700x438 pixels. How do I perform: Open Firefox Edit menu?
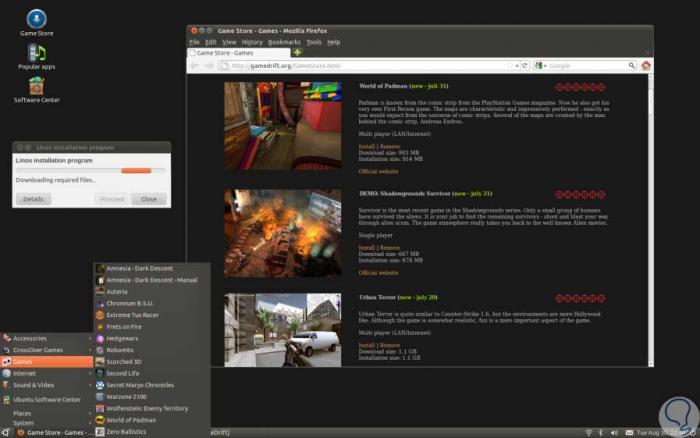click(x=211, y=42)
